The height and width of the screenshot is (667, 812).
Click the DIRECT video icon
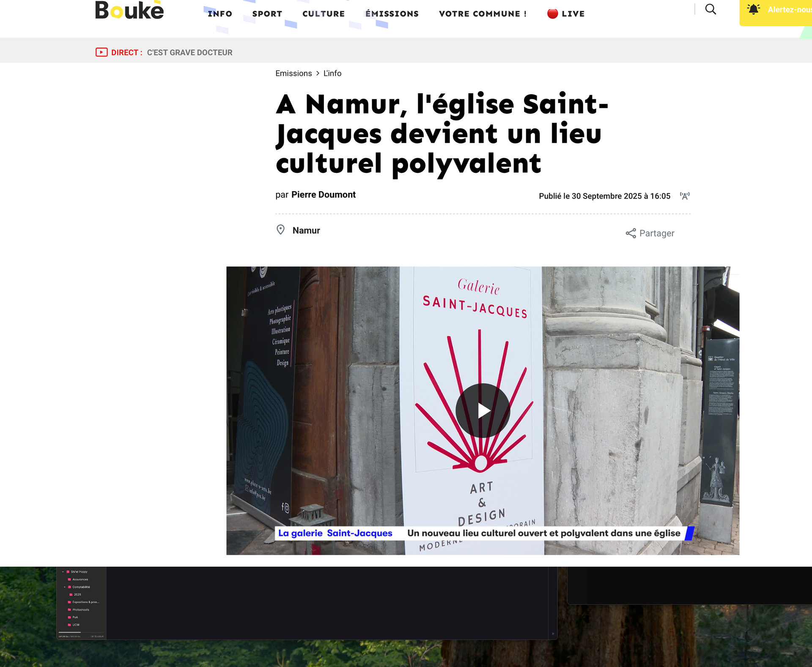pyautogui.click(x=101, y=52)
